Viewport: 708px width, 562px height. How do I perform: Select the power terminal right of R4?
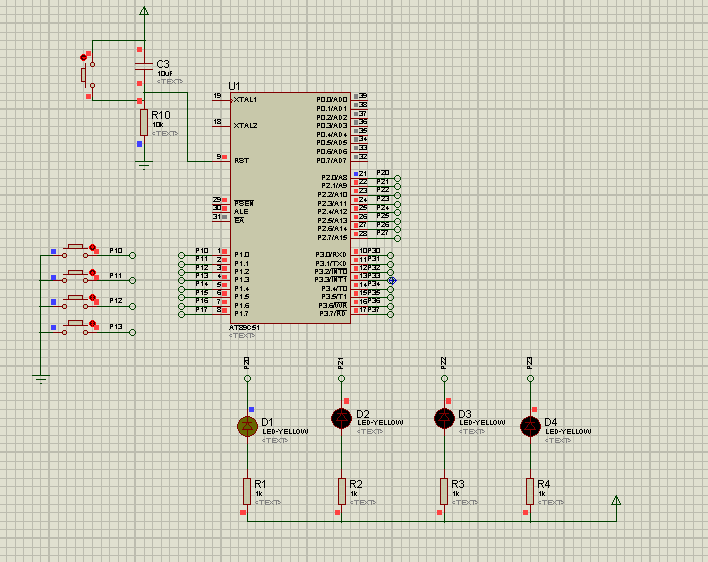point(617,501)
